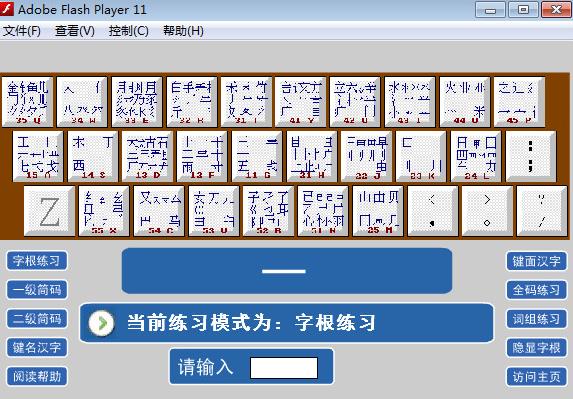Click the V key labeled 53 with 女
The width and height of the screenshot is (573, 399).
(214, 211)
